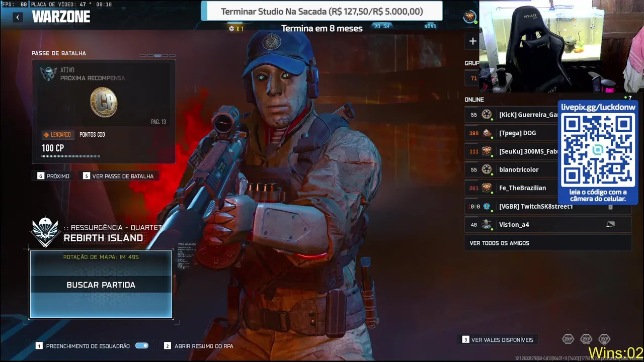Click the group level 71 tile
Viewport: 644px width, 362px height.
471,78
